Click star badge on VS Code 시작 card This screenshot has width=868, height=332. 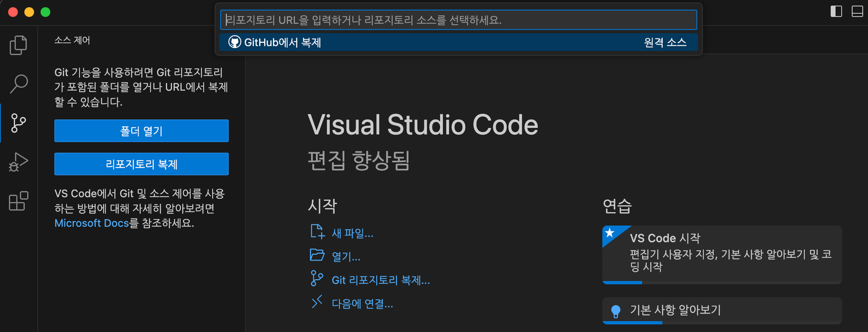tap(610, 233)
